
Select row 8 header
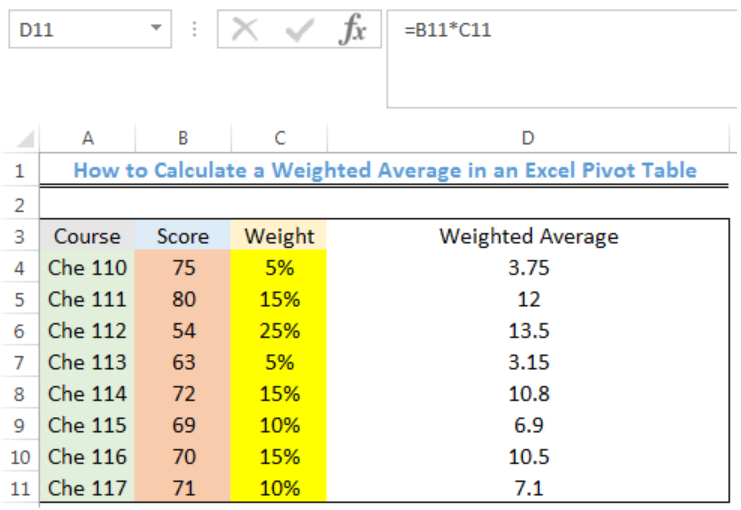(x=19, y=394)
